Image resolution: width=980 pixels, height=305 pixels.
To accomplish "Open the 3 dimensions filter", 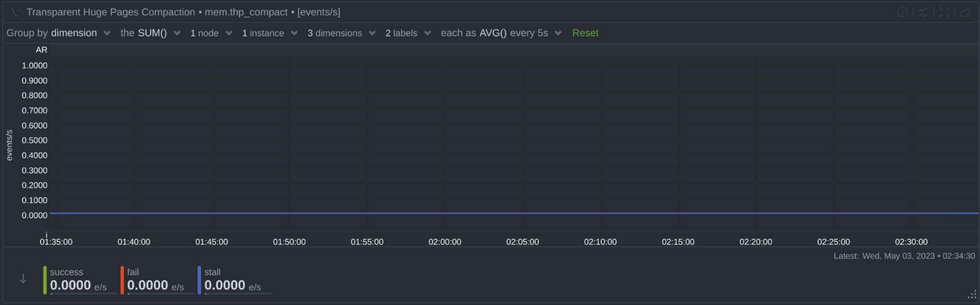I will (341, 33).
